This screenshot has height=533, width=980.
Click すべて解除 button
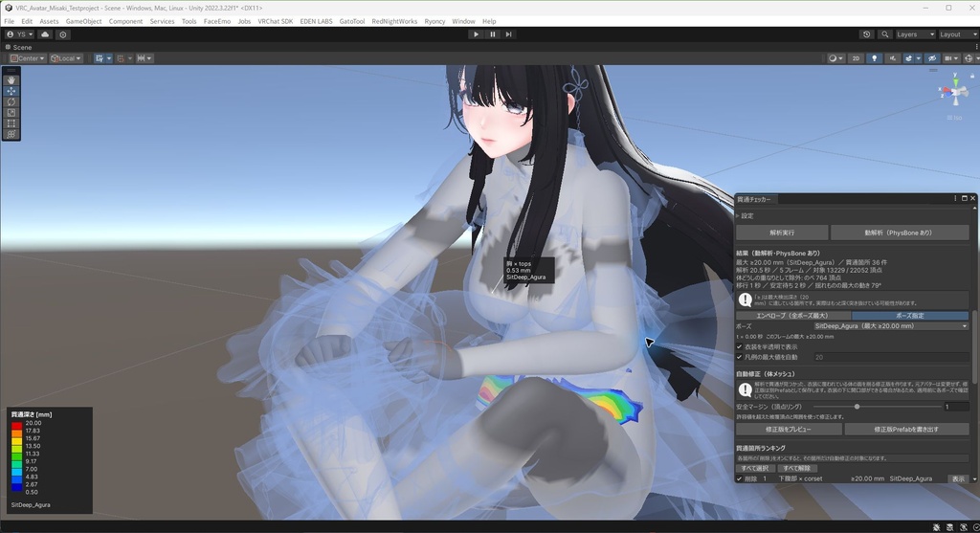coord(797,468)
